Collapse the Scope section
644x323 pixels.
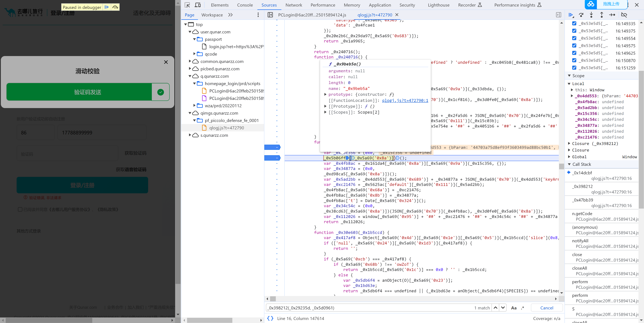[x=569, y=76]
